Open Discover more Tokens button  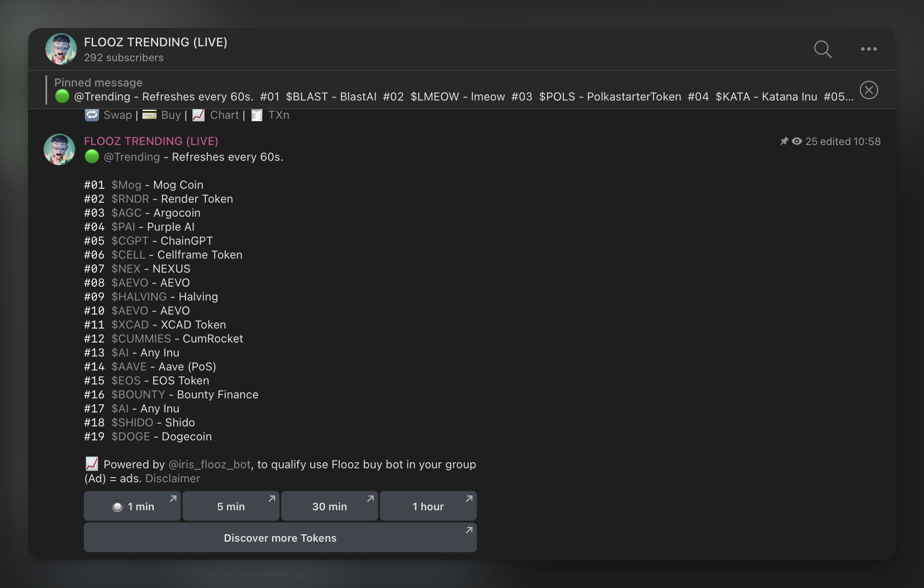point(280,538)
